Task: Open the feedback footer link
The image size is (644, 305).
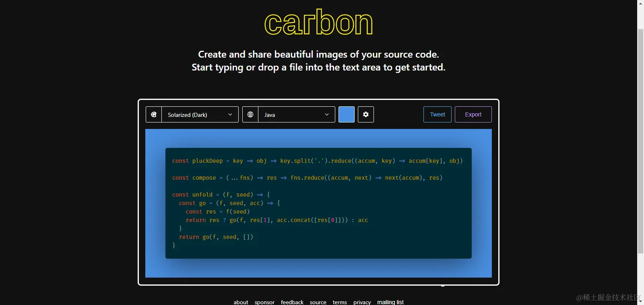Action: [x=292, y=302]
